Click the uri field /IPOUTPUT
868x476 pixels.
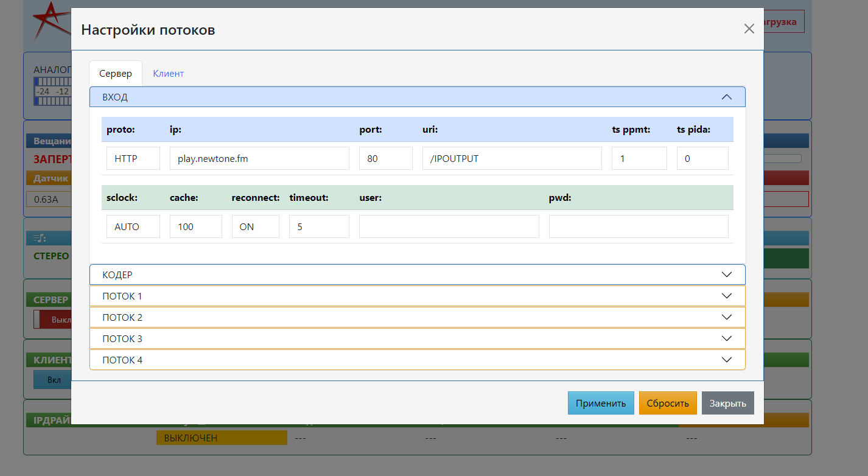pyautogui.click(x=511, y=158)
